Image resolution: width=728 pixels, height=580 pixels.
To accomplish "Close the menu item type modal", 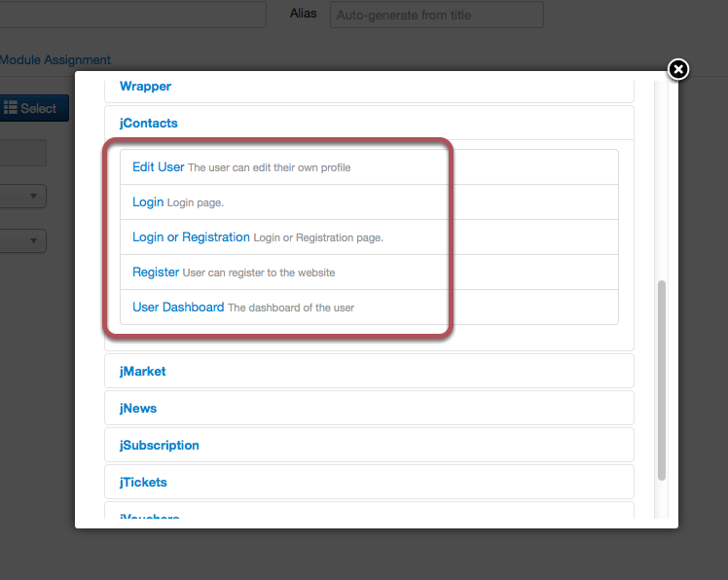I will (x=677, y=70).
